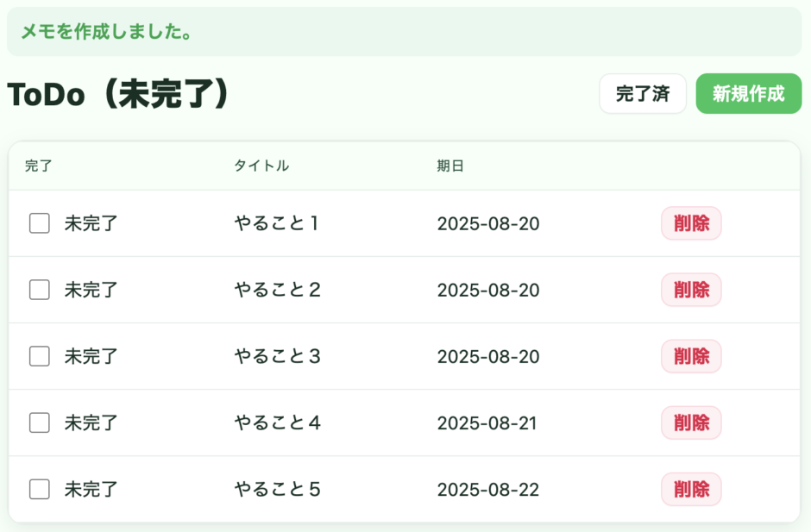Delete the task due 2025-08-21

coord(691,422)
